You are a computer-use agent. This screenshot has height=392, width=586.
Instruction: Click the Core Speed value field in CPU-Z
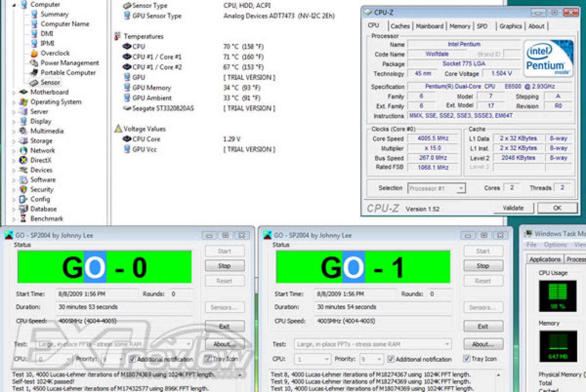pyautogui.click(x=433, y=139)
